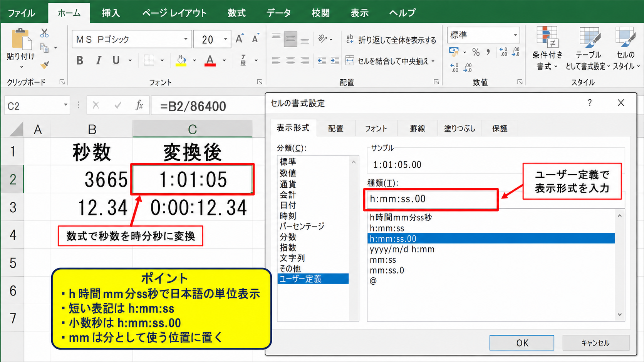This screenshot has height=362, width=644.
Task: Center text horizontally
Action: (x=290, y=60)
